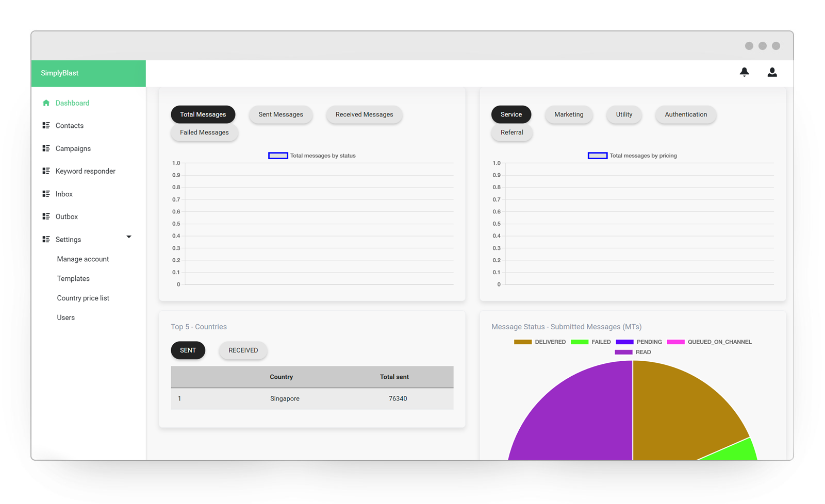Open Manage account under Settings
This screenshot has width=825, height=504.
pos(83,259)
